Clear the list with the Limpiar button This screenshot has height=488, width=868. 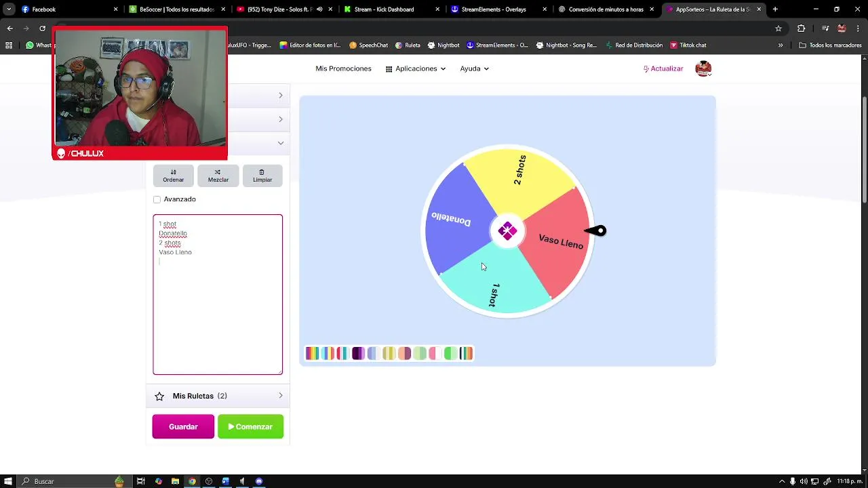coord(262,176)
